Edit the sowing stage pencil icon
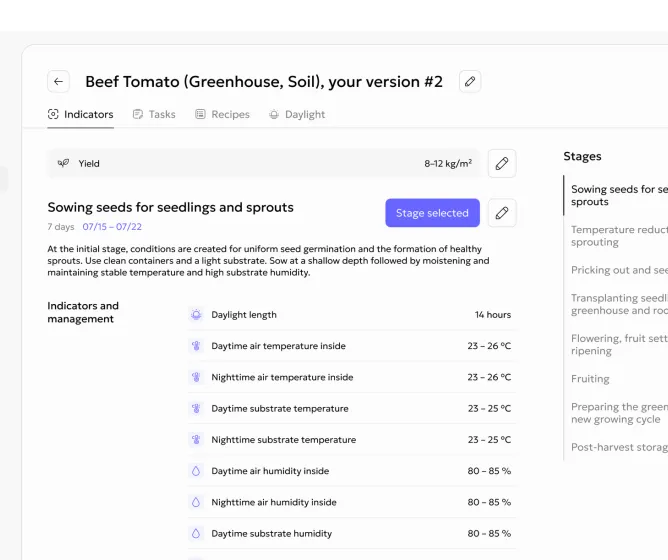Screen dimensions: 668x560 click(x=502, y=213)
